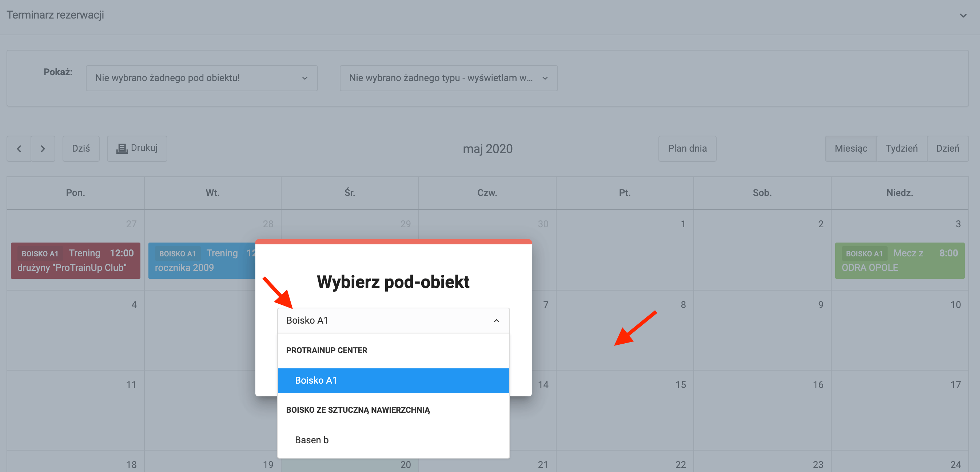Screen dimensions: 980x472
Task: Switch to Miesiąc calendar view
Action: coord(850,149)
